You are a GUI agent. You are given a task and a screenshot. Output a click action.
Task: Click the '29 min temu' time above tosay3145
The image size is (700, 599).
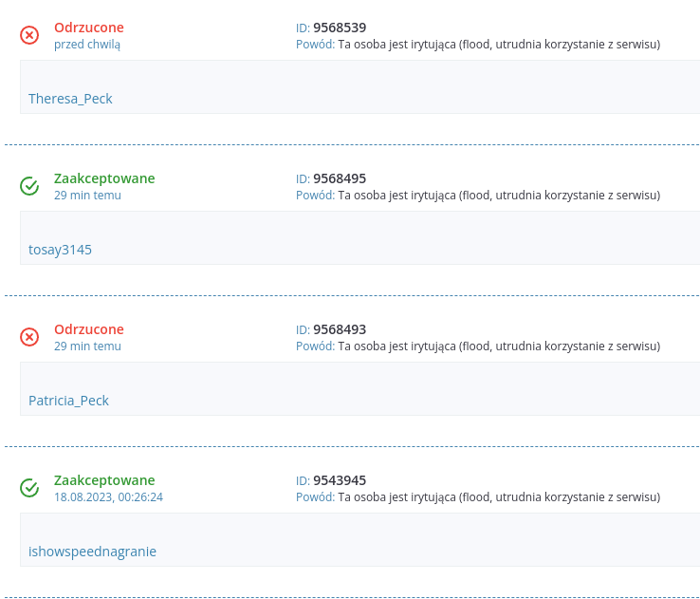pyautogui.click(x=87, y=195)
